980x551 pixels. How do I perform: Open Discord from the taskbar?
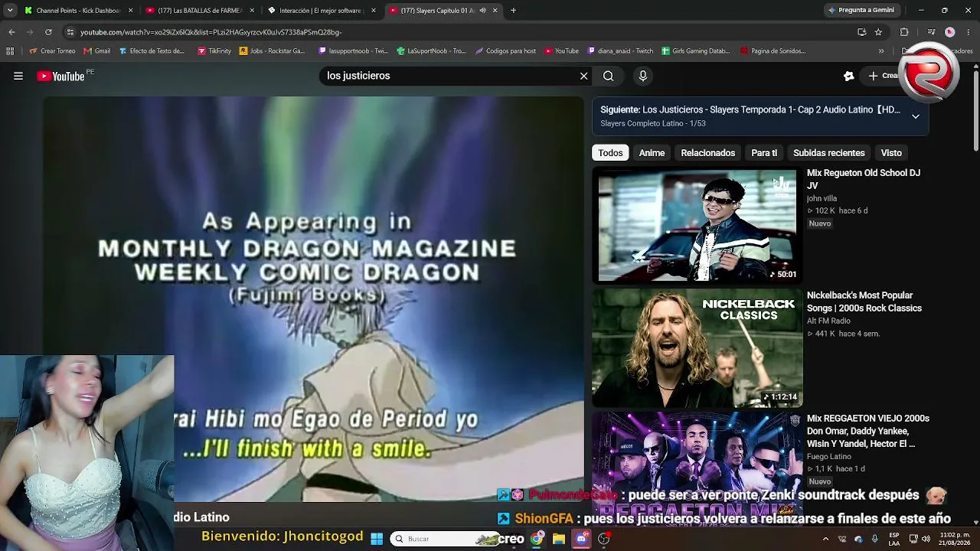coord(581,539)
